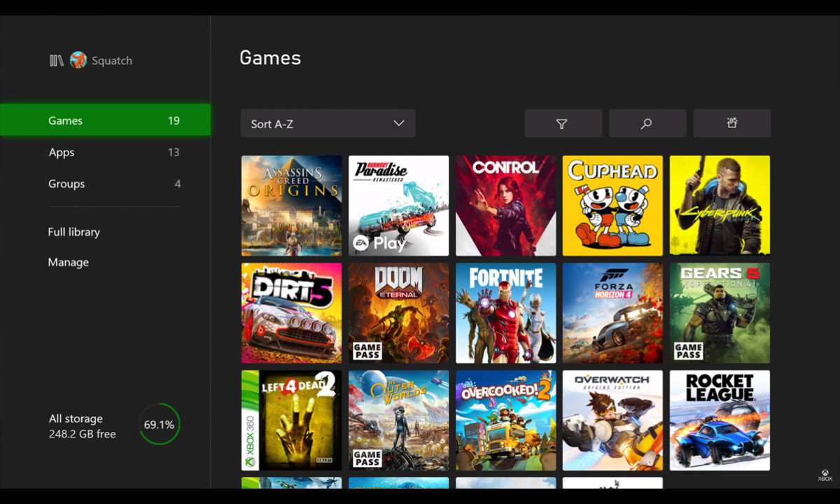This screenshot has width=840, height=504.
Task: Open the Cyberpunk game tile
Action: click(720, 206)
